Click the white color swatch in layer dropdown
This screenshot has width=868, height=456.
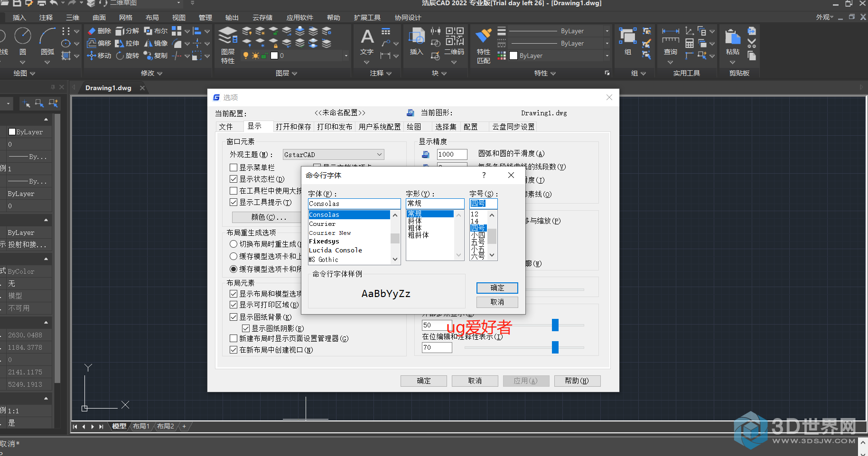coord(274,56)
